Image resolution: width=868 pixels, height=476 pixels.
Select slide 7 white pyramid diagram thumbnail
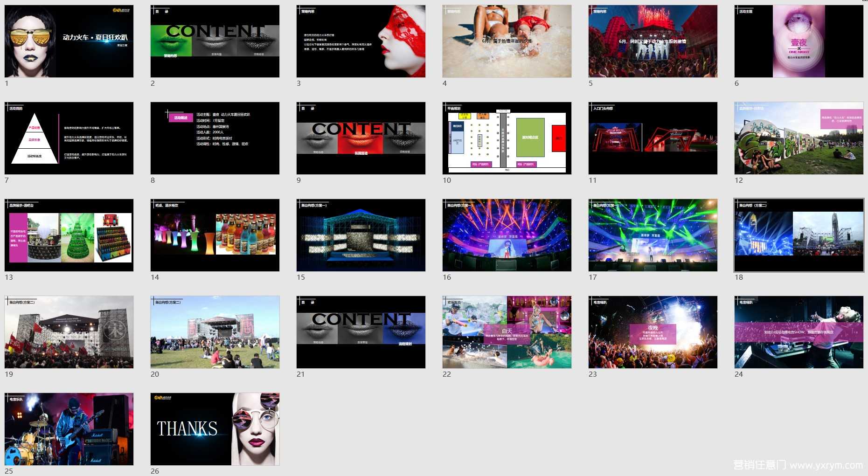69,138
